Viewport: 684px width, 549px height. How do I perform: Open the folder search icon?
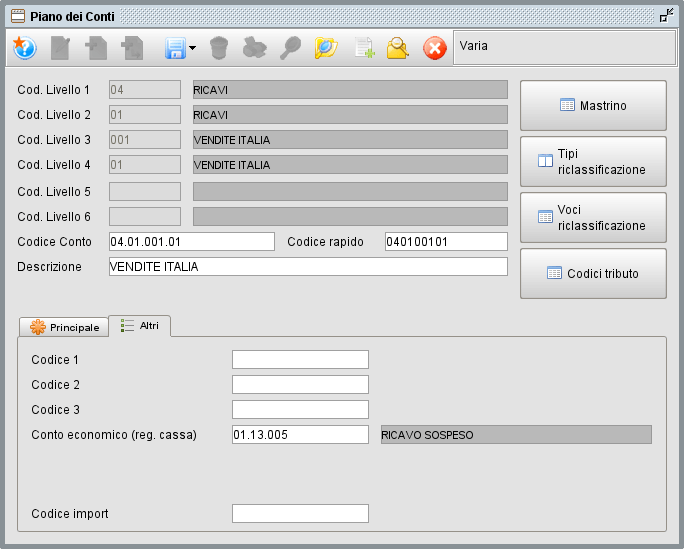pyautogui.click(x=326, y=48)
